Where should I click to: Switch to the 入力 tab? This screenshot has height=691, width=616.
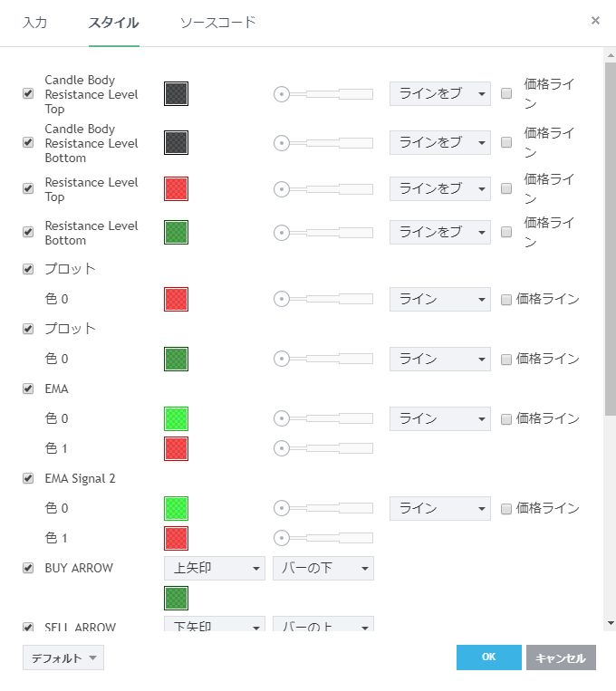click(x=35, y=23)
